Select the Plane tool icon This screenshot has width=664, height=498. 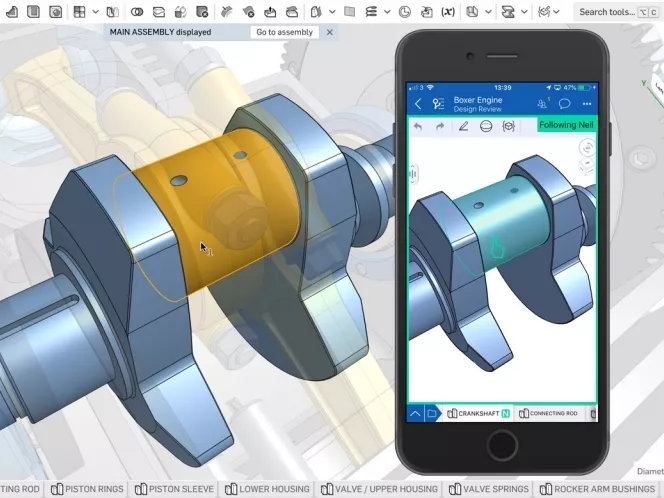point(349,12)
